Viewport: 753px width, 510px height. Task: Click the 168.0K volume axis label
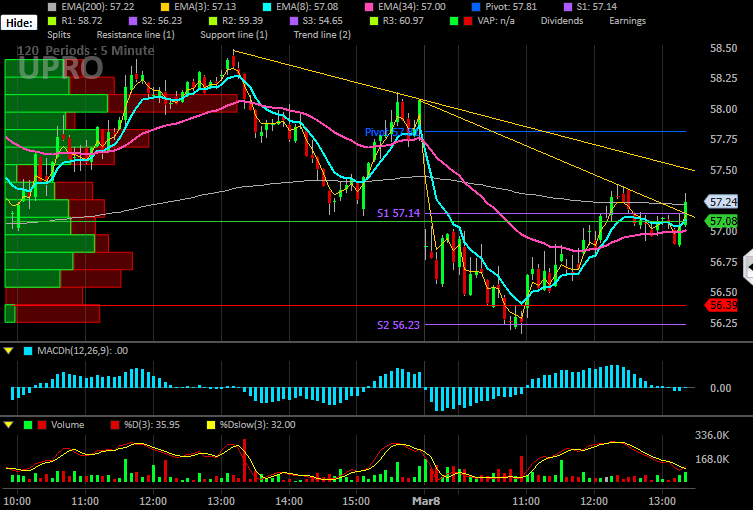click(712, 459)
